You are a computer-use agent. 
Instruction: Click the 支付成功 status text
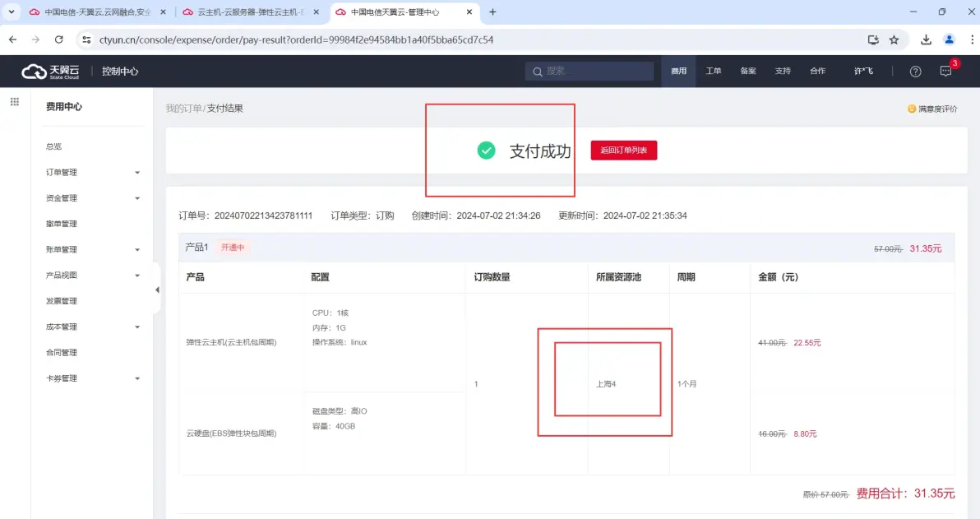(540, 151)
